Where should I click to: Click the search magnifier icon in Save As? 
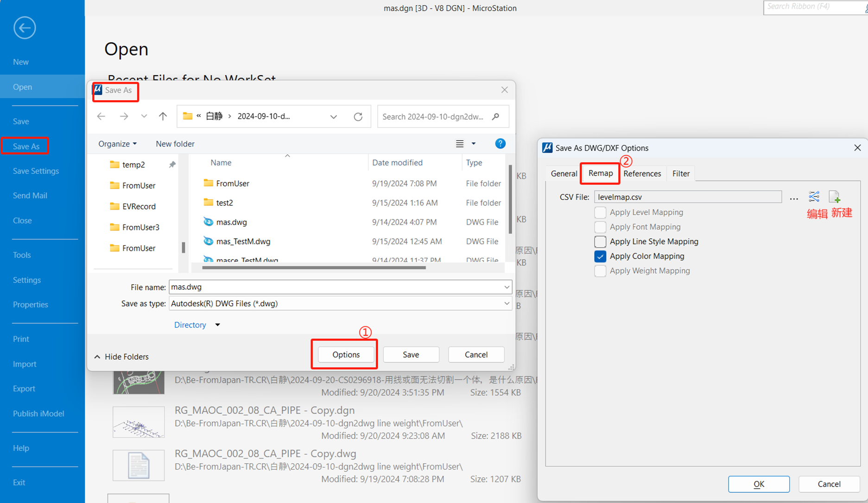[x=496, y=116]
